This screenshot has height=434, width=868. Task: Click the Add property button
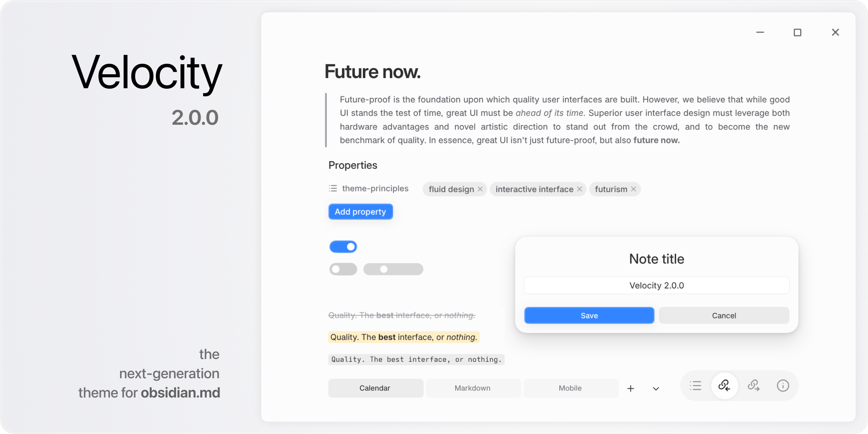[361, 212]
